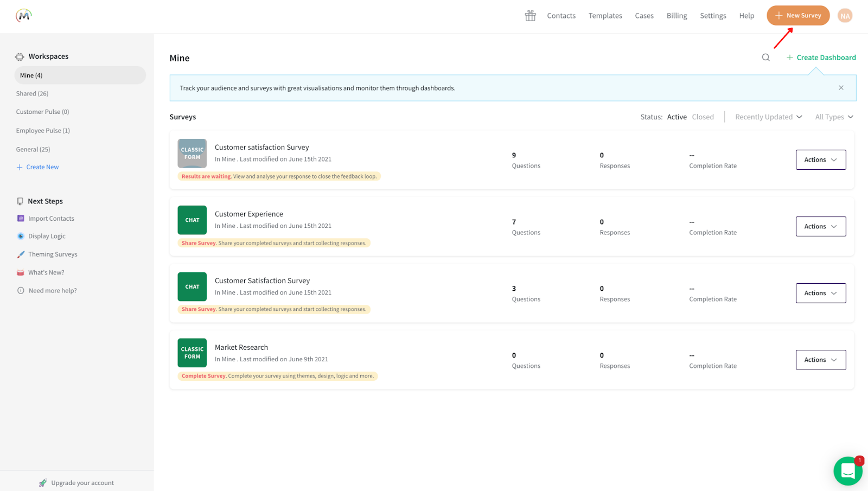The image size is (868, 491).
Task: Open Actions for Customer satisfaction Survey
Action: (820, 160)
